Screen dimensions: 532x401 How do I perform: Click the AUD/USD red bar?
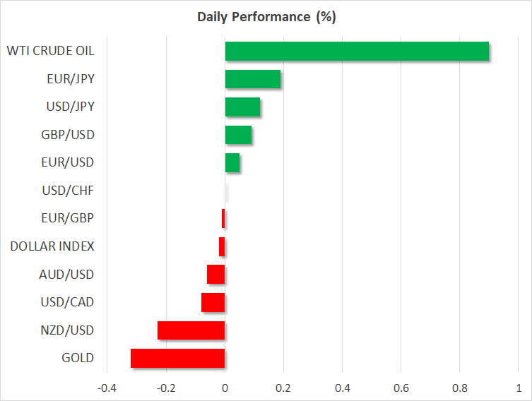[215, 275]
